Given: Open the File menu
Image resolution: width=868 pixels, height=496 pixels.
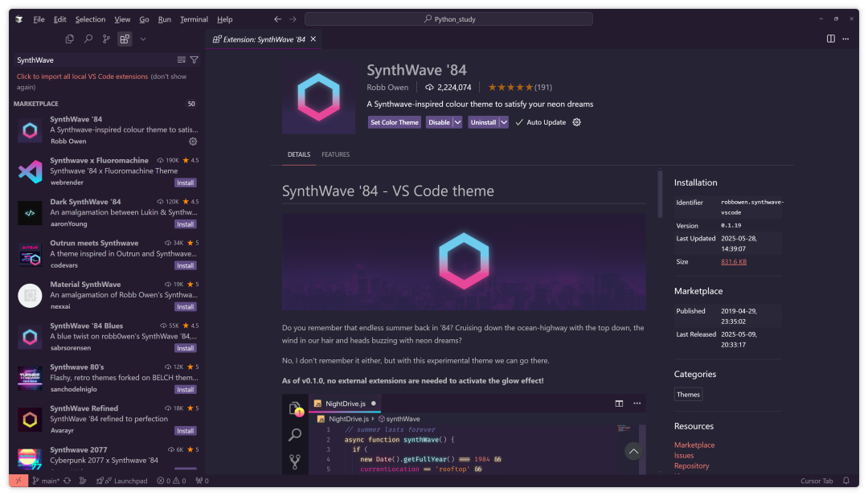Looking at the screenshot, I should [x=39, y=19].
